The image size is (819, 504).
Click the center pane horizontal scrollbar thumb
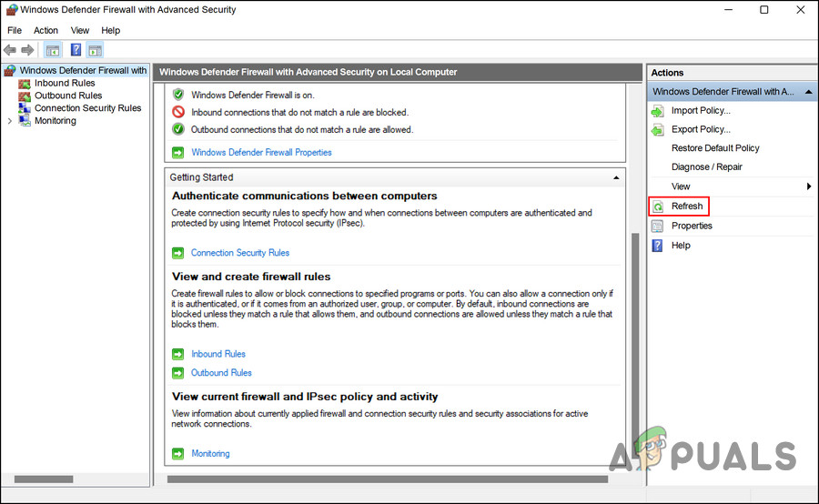388,479
